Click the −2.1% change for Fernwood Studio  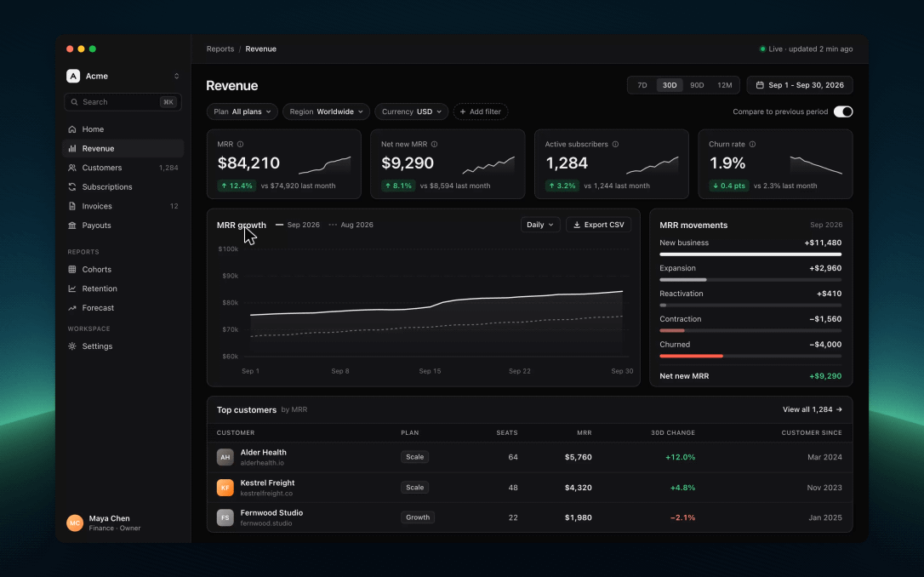point(682,517)
